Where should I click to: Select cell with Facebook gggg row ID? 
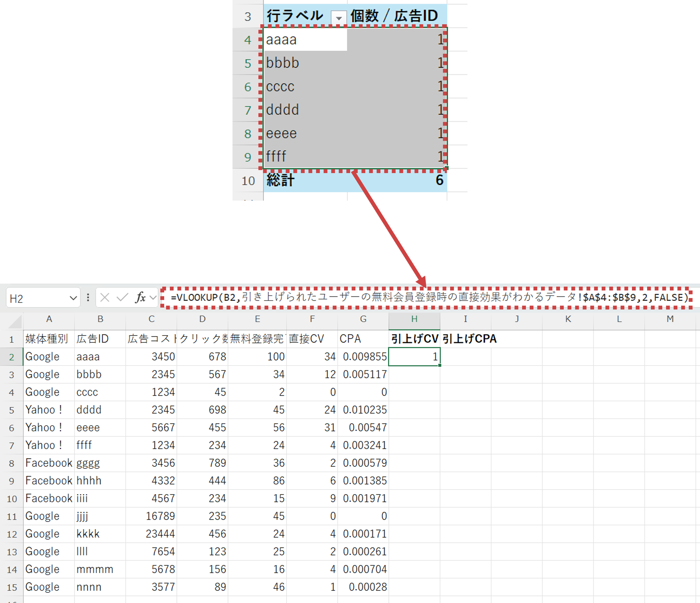88,463
